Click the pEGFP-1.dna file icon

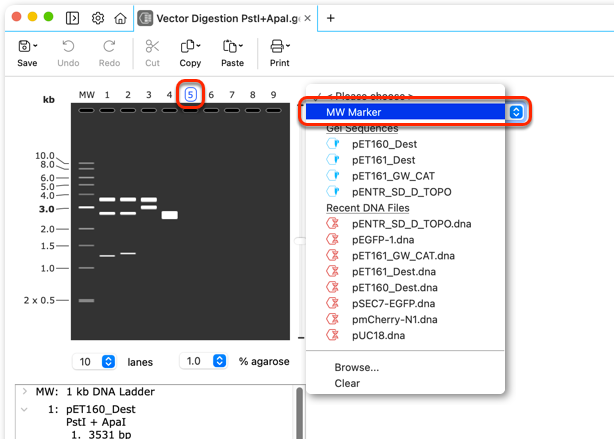pyautogui.click(x=332, y=239)
